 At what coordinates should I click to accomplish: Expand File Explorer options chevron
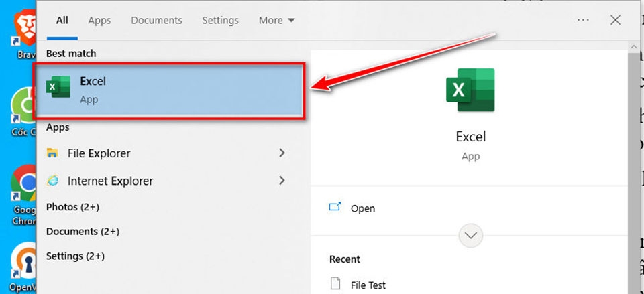[x=282, y=153]
